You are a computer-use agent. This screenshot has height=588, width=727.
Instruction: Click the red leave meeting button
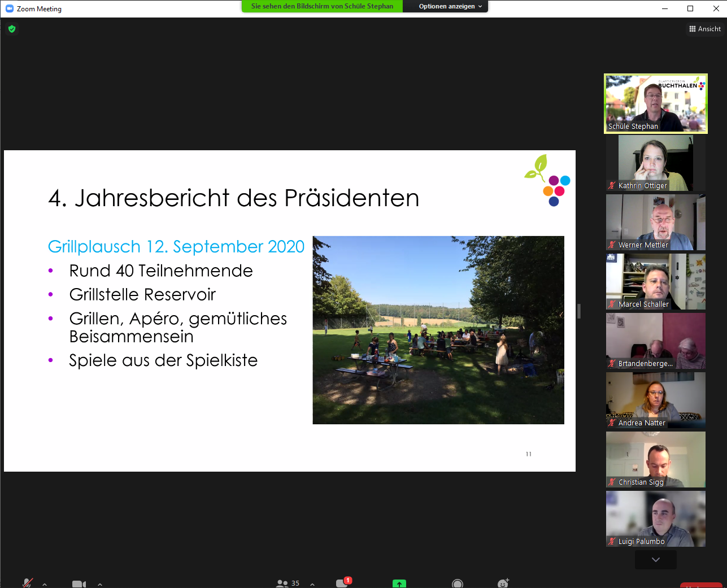click(700, 585)
